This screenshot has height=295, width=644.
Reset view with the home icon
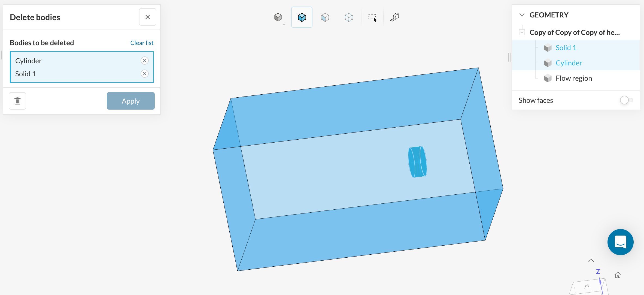point(618,275)
